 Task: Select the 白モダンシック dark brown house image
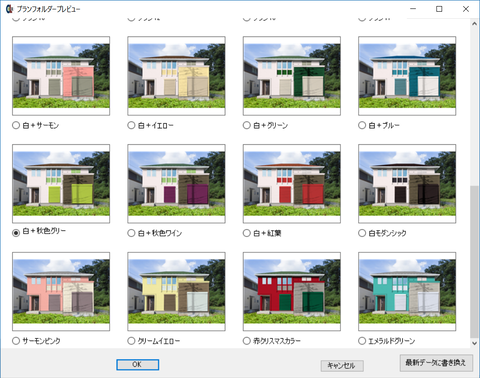[407, 184]
